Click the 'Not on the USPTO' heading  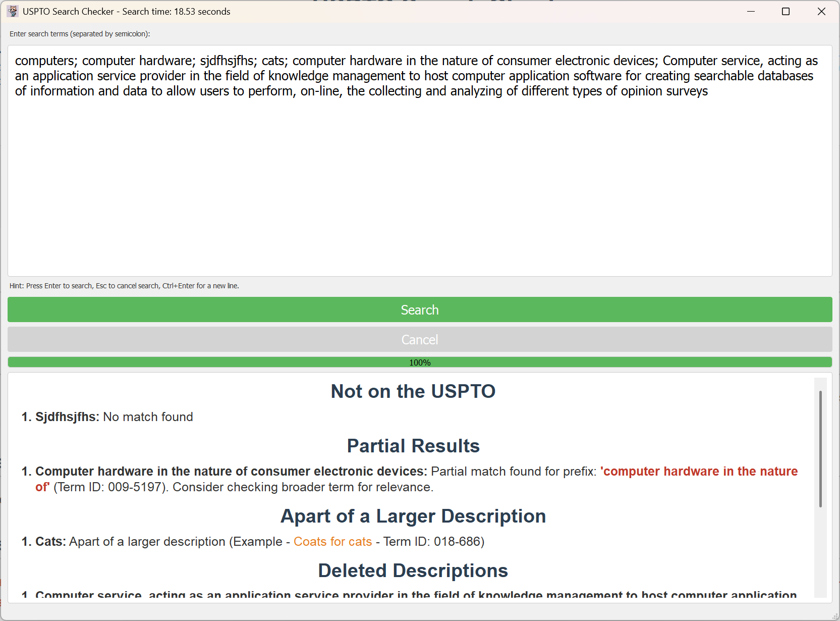point(413,391)
